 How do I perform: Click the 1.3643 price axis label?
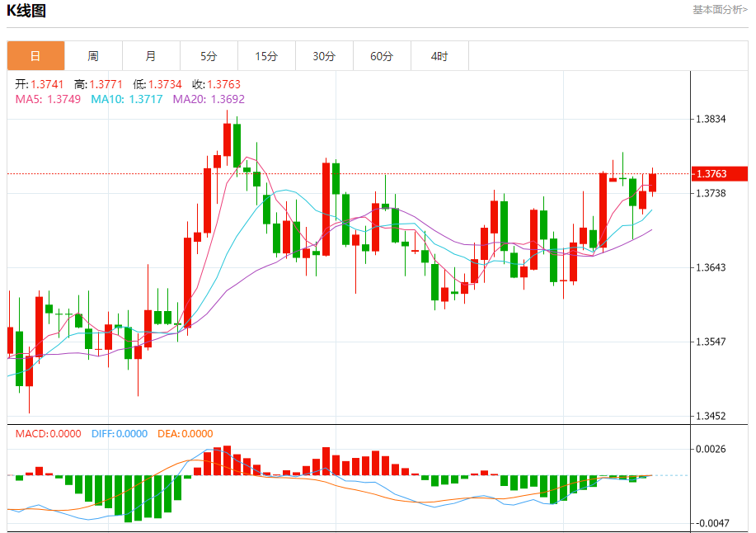(x=711, y=267)
